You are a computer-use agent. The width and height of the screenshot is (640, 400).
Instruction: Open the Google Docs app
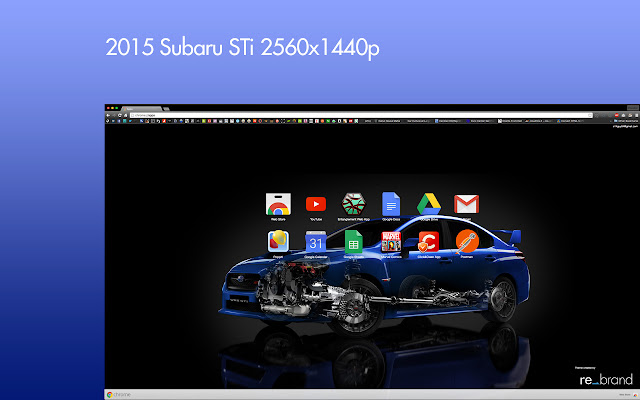pos(391,204)
